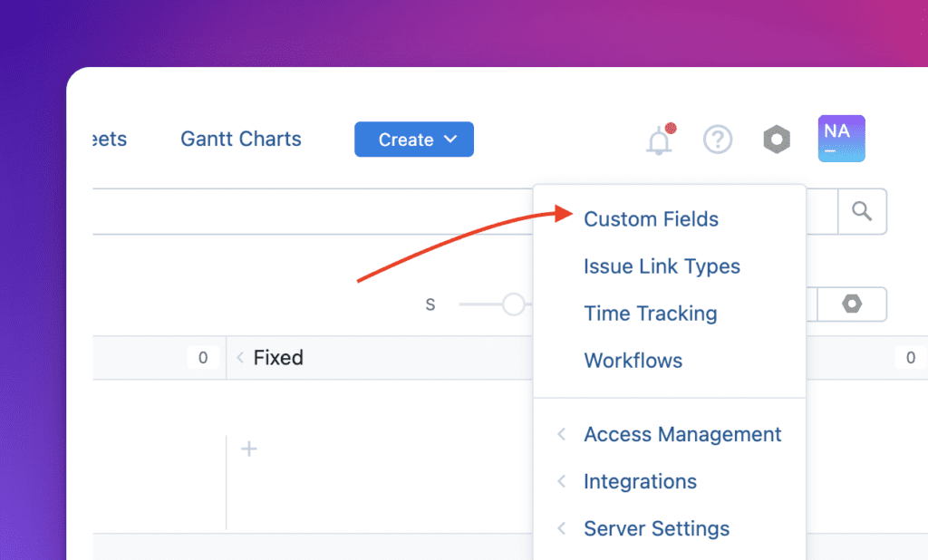The width and height of the screenshot is (928, 560).
Task: Add a card with the plus icon
Action: 249,449
